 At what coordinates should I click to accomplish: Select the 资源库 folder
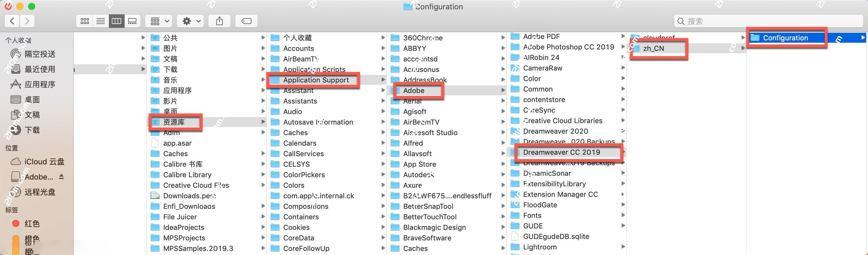206,122
